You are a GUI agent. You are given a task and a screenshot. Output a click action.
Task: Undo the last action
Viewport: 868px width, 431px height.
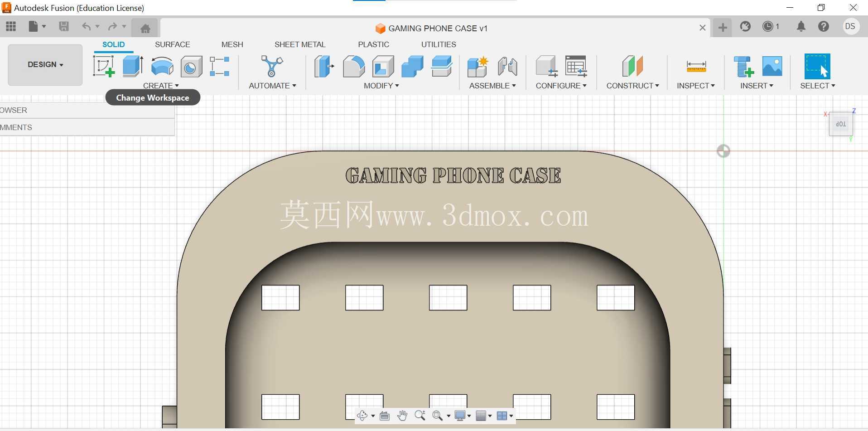point(86,27)
